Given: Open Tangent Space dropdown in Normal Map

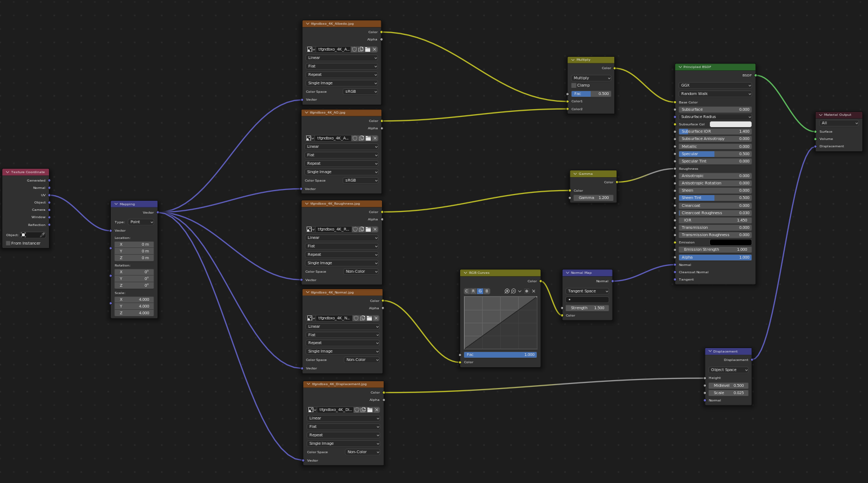Looking at the screenshot, I should [x=587, y=291].
